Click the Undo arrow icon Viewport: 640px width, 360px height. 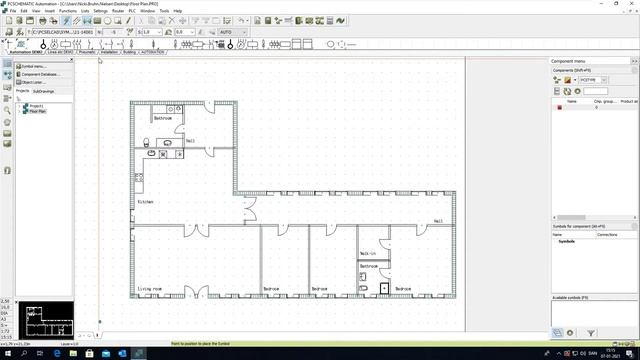click(241, 21)
